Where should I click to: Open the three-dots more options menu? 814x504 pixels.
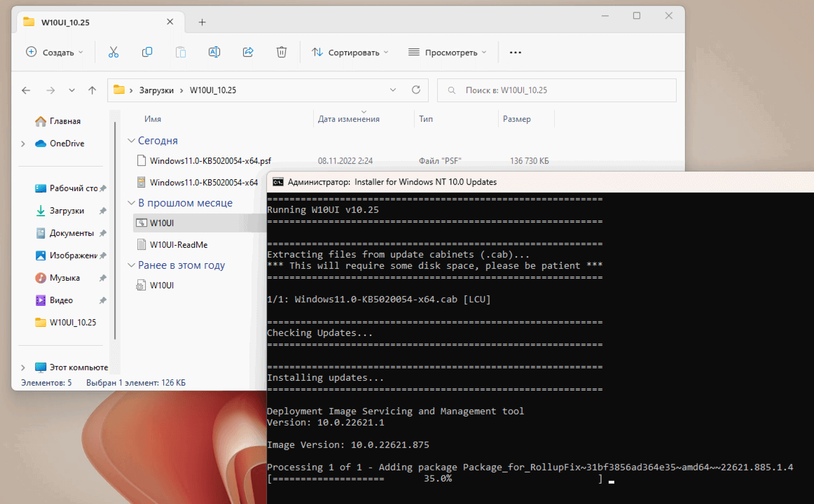[515, 52]
